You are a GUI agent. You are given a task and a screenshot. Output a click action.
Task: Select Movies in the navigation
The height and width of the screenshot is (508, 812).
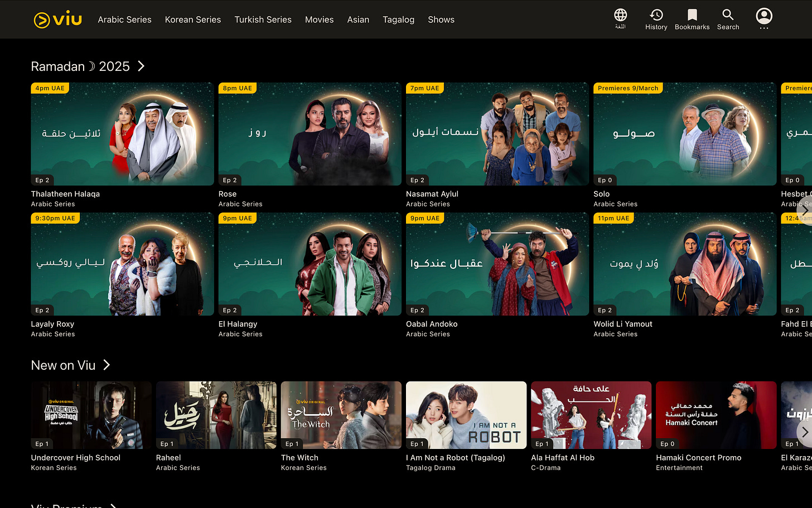319,20
